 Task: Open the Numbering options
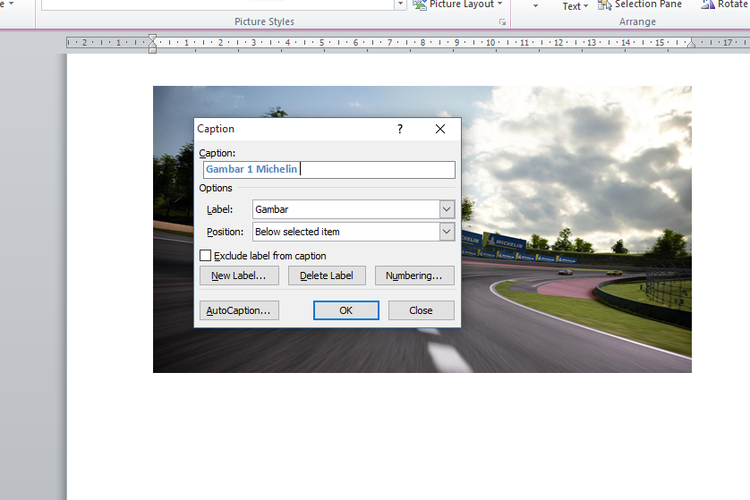(414, 276)
